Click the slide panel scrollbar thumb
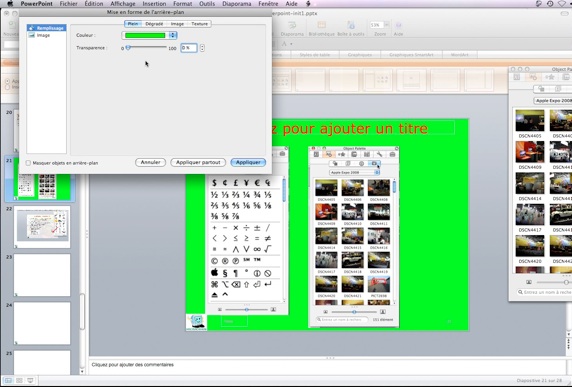The image size is (572, 387). pos(82,312)
